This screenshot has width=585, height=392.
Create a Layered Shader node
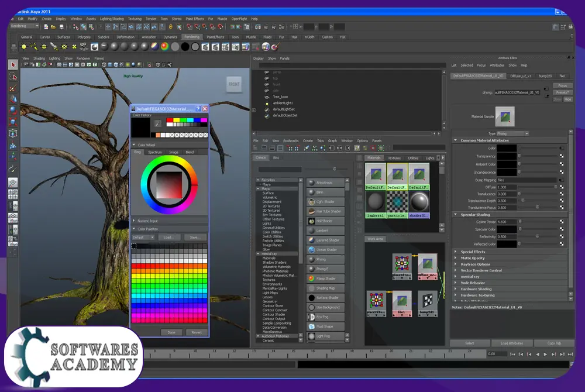[325, 240]
